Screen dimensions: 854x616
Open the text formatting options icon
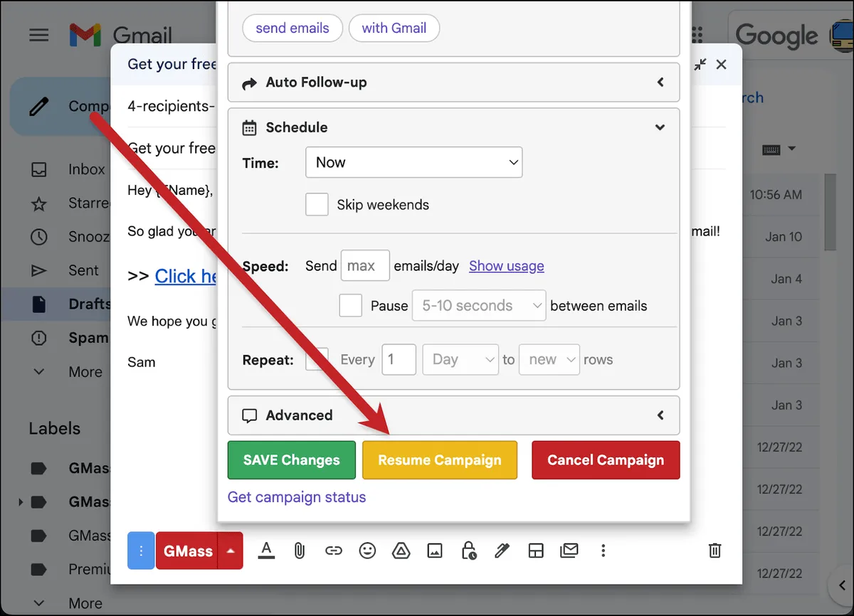click(266, 550)
